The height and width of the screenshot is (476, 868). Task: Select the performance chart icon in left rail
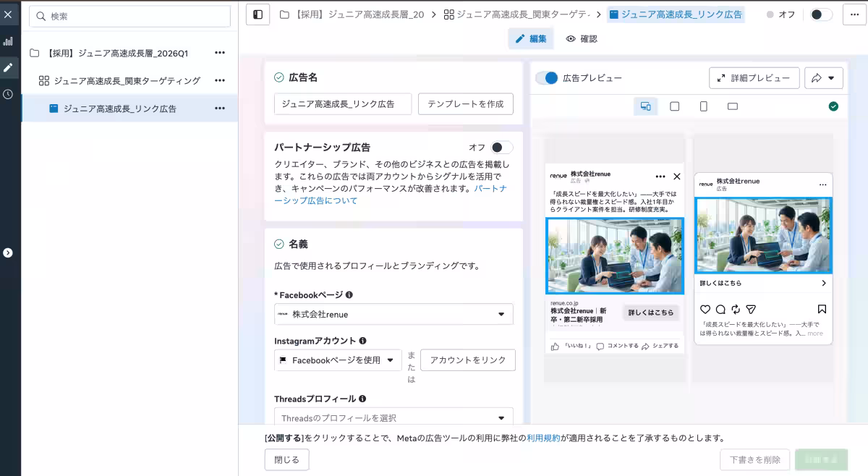9,41
